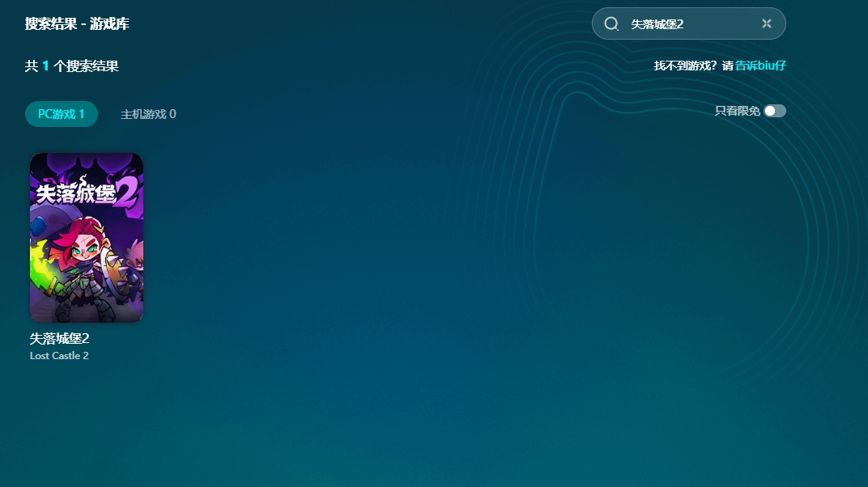868x487 pixels.
Task: Clear the search box with X icon
Action: click(x=766, y=23)
